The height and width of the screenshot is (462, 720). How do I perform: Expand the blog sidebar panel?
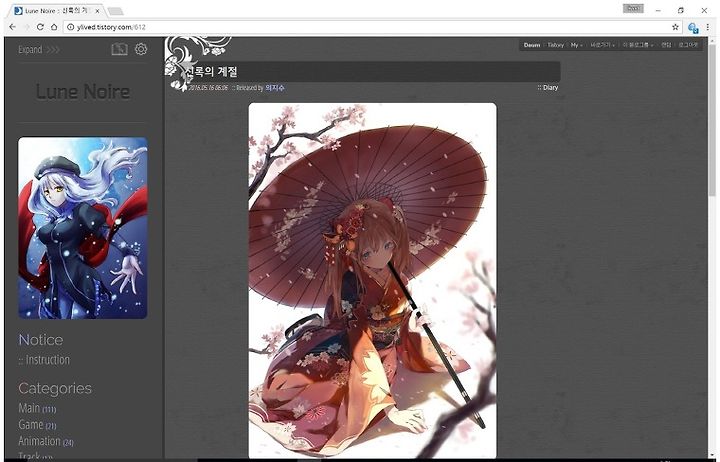click(x=39, y=50)
